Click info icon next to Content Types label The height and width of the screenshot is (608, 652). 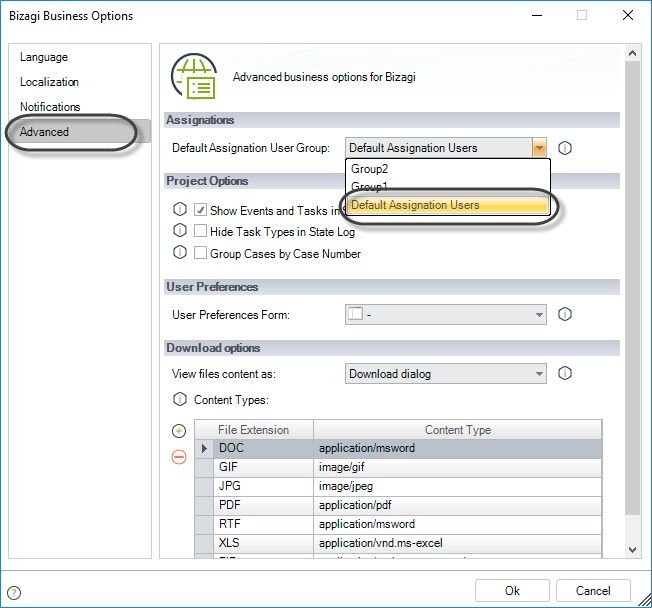180,399
